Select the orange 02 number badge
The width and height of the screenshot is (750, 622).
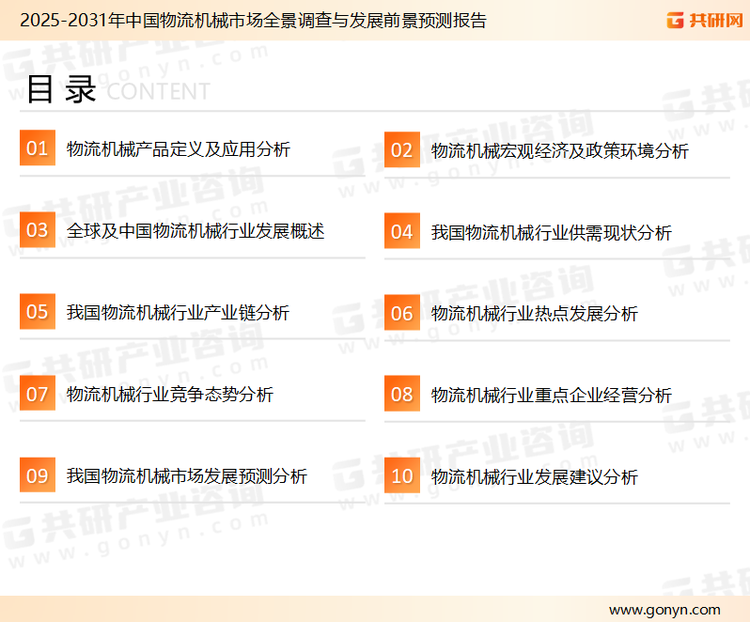coord(402,150)
